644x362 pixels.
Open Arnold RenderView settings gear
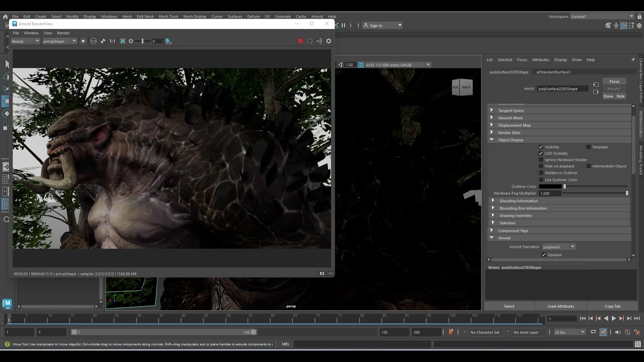click(x=329, y=41)
